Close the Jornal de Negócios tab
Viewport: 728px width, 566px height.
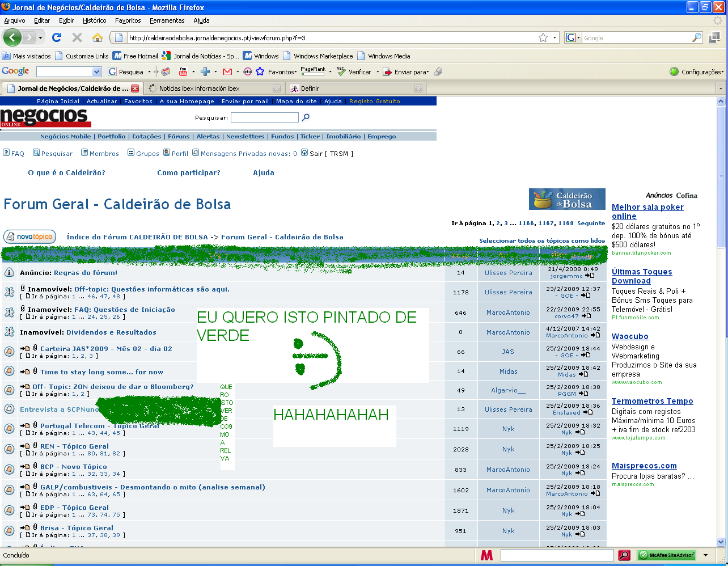[135, 88]
